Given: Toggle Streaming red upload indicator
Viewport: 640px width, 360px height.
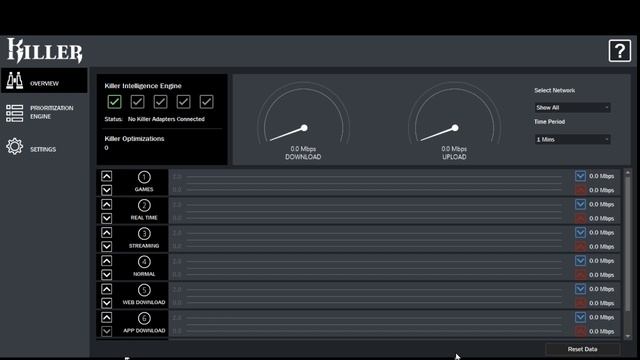Looking at the screenshot, I should 580,247.
